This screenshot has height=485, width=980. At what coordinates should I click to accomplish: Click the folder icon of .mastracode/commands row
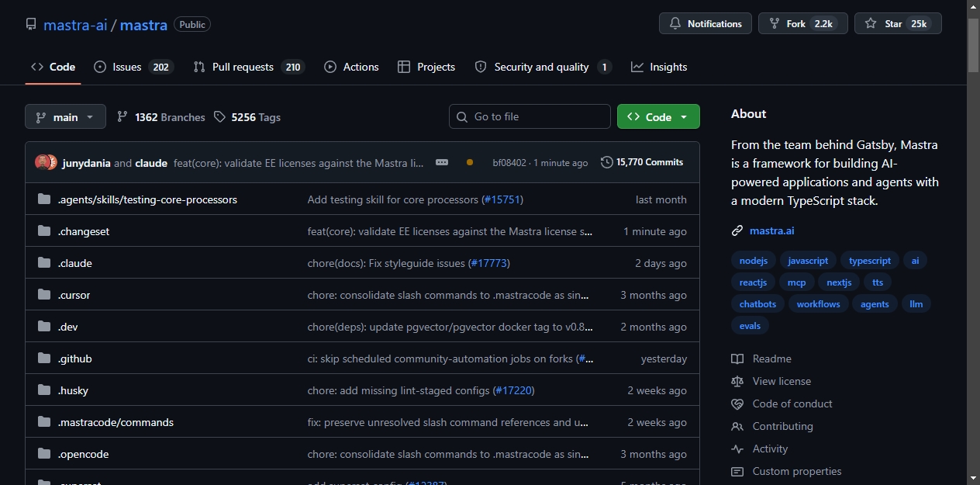pos(44,422)
